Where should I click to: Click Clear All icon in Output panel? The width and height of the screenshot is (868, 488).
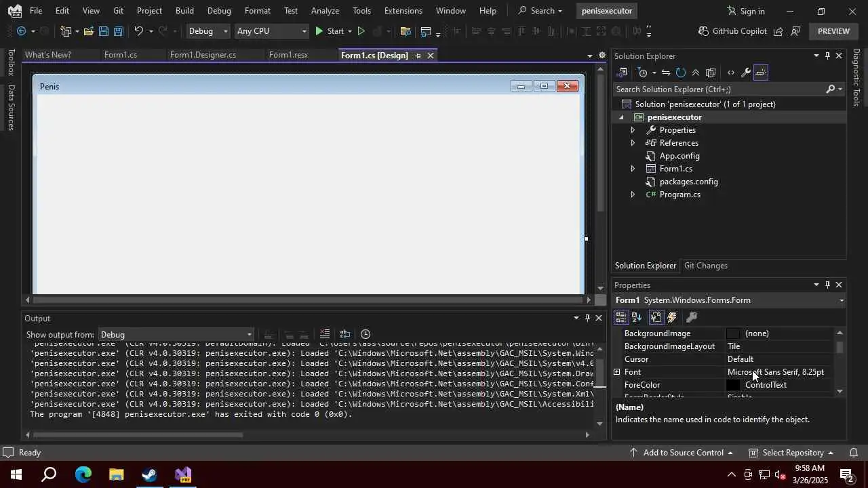click(325, 334)
